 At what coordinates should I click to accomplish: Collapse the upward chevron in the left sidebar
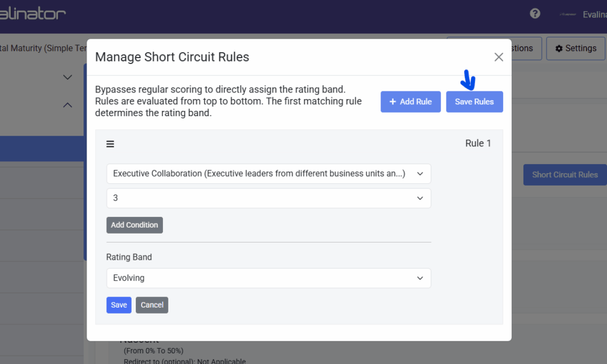coord(68,105)
